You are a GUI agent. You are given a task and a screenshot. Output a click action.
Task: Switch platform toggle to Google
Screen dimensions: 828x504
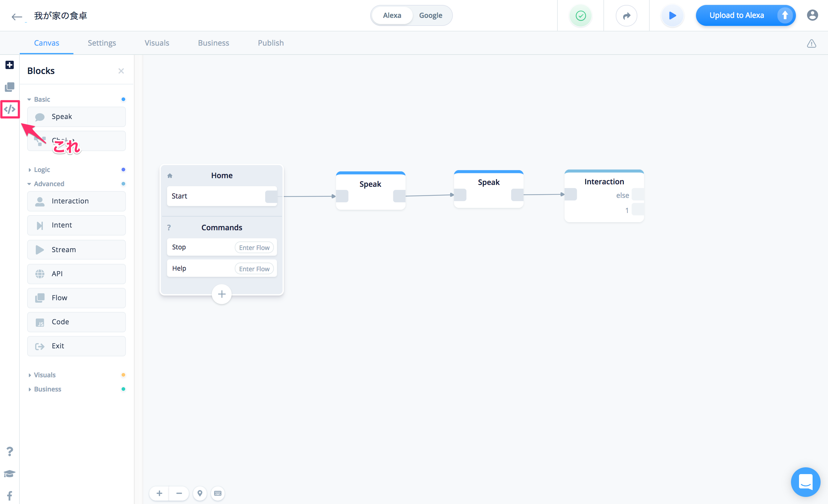(430, 15)
